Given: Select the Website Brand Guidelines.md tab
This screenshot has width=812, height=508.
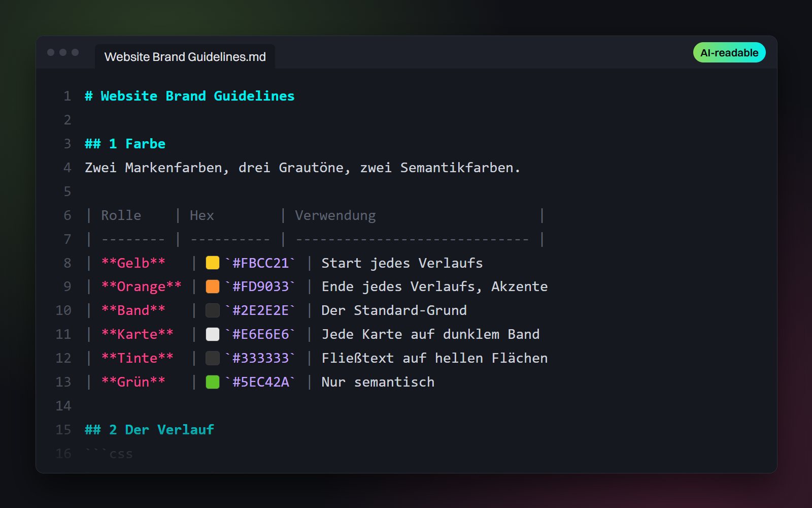Looking at the screenshot, I should click(185, 56).
